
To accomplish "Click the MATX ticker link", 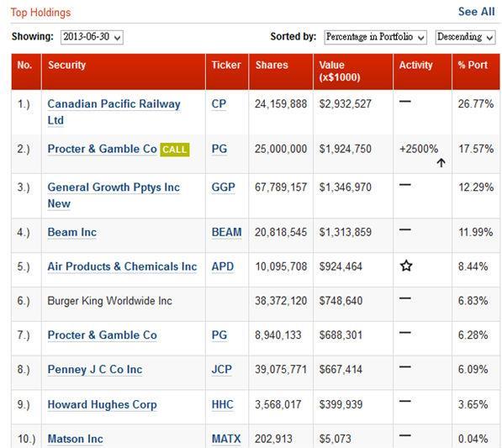I will click(x=226, y=439).
